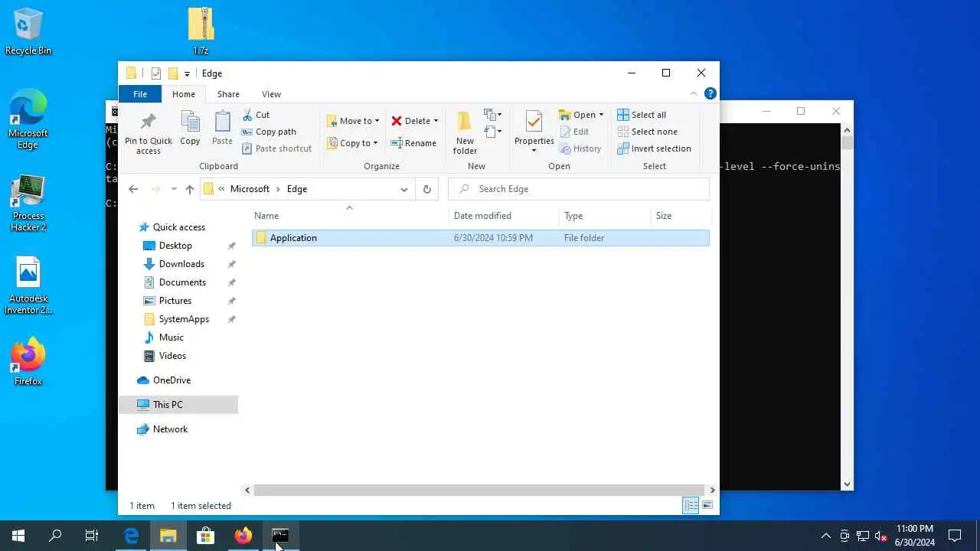
Task: Click the horizontal scrollbar in file list
Action: click(479, 490)
